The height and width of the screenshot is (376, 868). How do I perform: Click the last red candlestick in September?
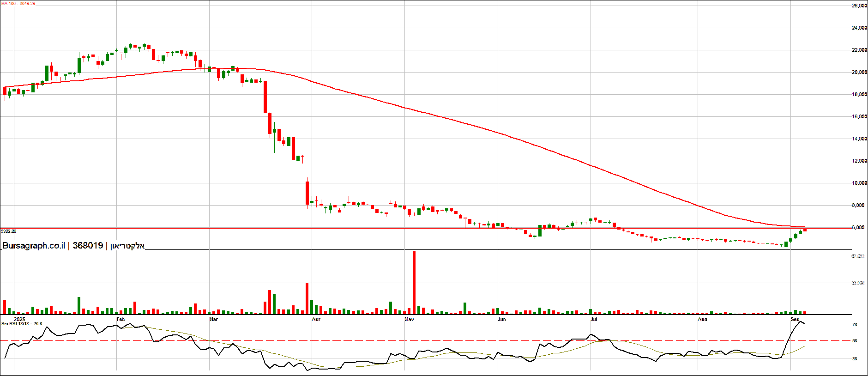pyautogui.click(x=805, y=230)
